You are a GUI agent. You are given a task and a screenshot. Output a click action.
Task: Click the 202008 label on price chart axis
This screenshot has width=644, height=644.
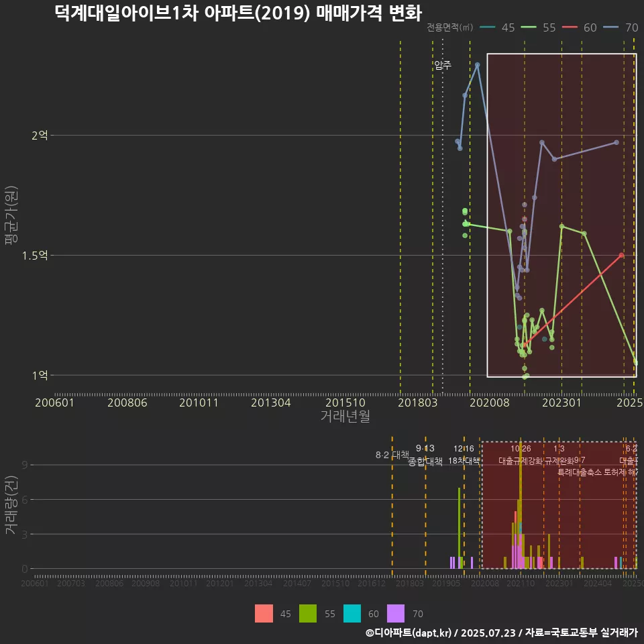490,402
